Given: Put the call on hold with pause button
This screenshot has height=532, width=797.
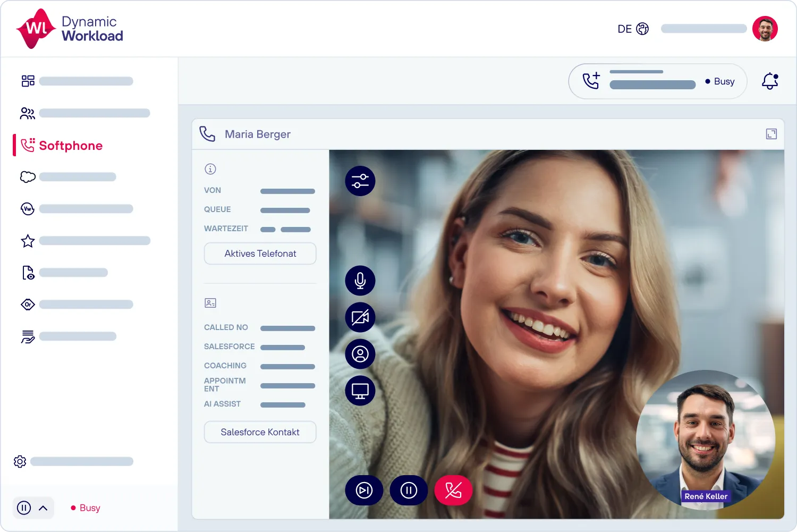Looking at the screenshot, I should [409, 490].
